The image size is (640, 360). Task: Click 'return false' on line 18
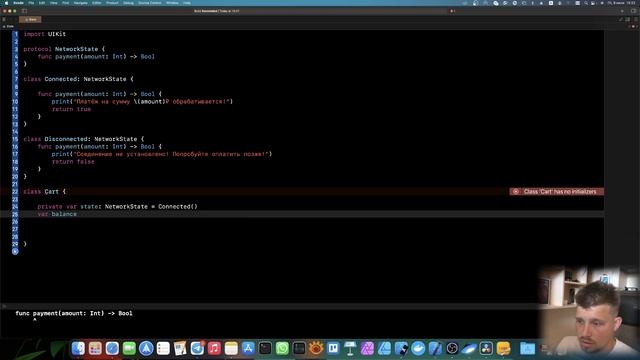point(73,162)
